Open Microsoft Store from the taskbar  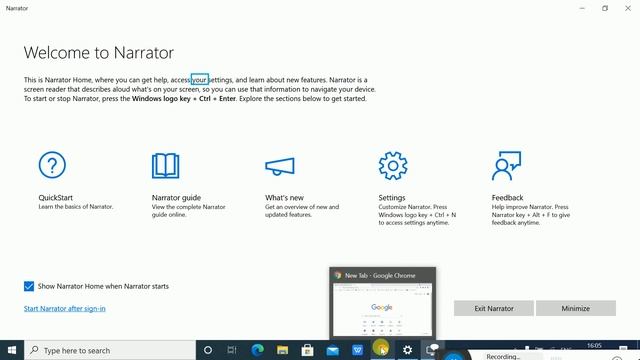pos(307,350)
